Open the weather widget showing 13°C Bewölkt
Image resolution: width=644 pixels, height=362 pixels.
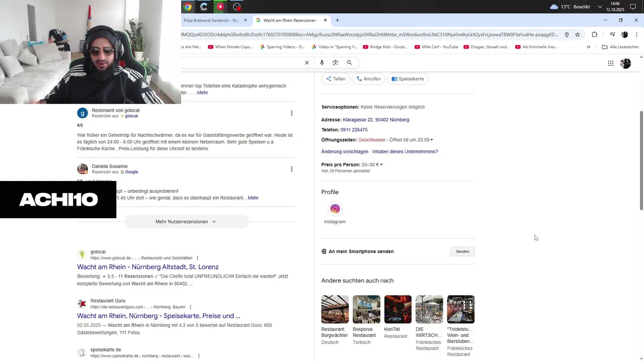tap(569, 7)
